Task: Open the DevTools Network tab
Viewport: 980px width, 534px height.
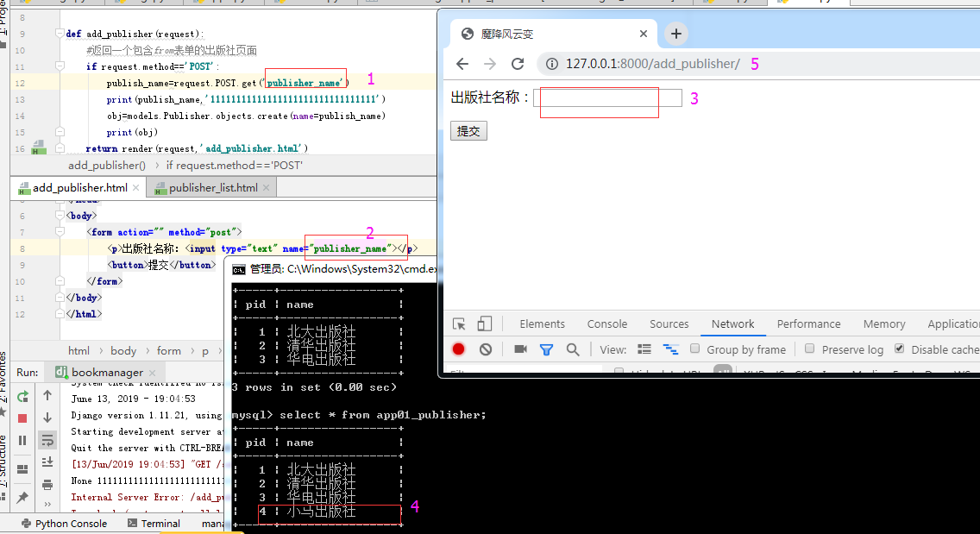Action: [x=732, y=324]
